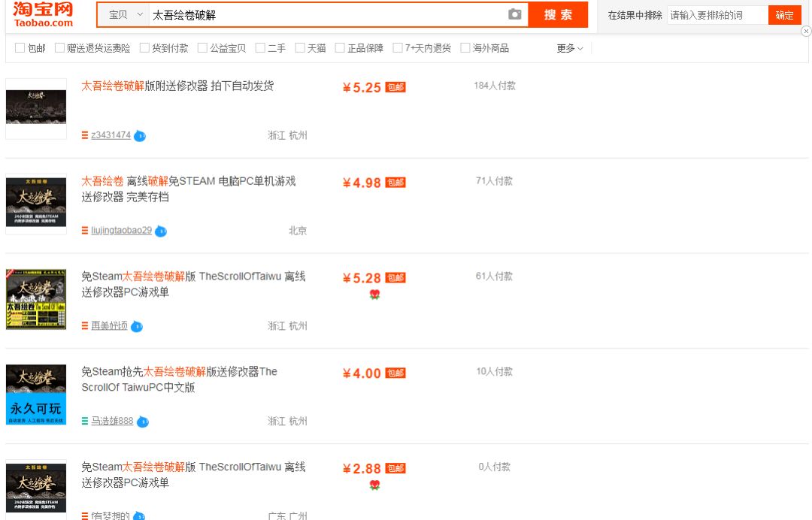812x520 pixels.
Task: Open thumbnail of ¥2.88 product
Action: tap(36, 489)
